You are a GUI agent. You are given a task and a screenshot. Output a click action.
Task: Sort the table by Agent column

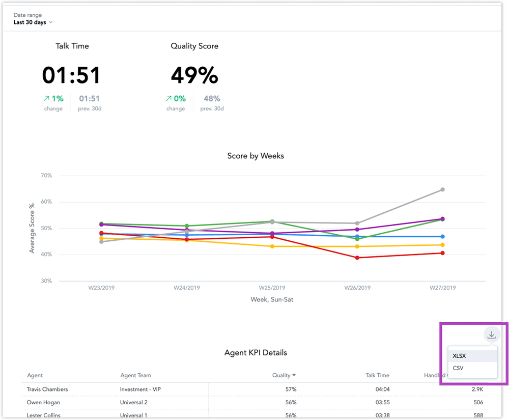click(x=35, y=375)
